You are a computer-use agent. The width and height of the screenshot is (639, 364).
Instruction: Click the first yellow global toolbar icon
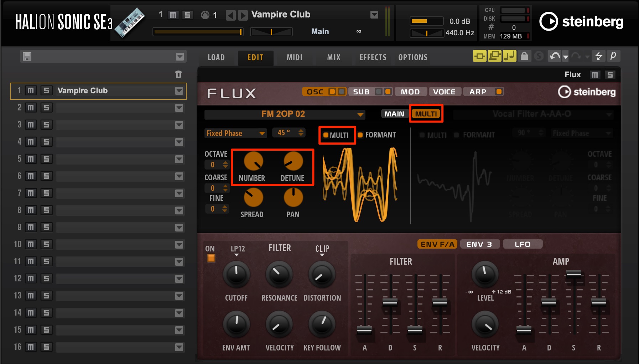tap(480, 56)
